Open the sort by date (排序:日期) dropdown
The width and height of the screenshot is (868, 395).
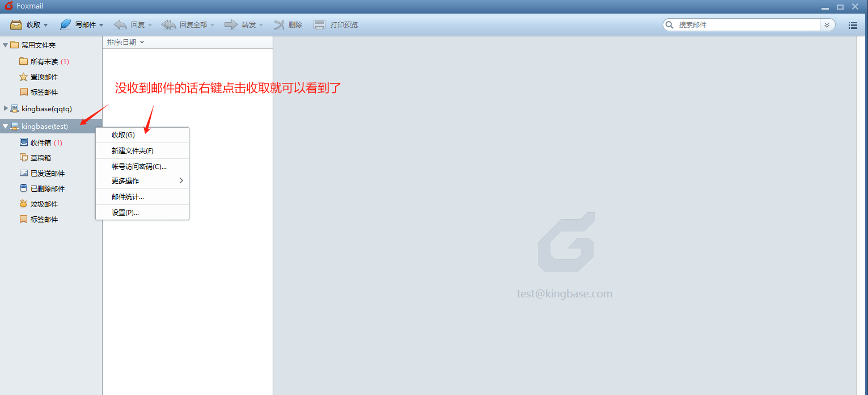126,42
